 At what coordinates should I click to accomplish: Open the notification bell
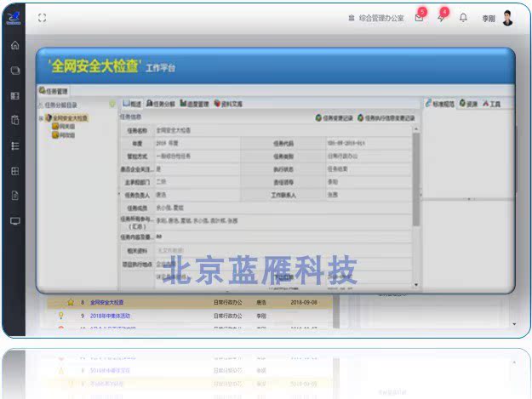point(463,17)
